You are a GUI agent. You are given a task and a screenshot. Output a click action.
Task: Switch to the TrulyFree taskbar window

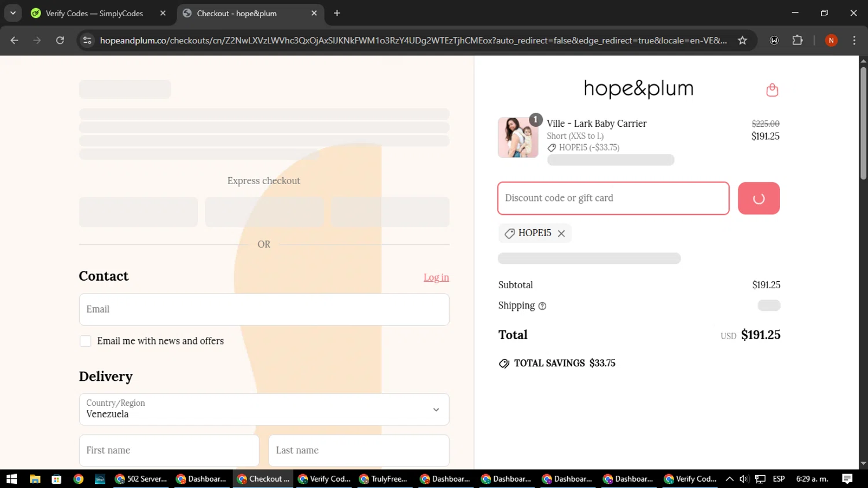pos(383,479)
